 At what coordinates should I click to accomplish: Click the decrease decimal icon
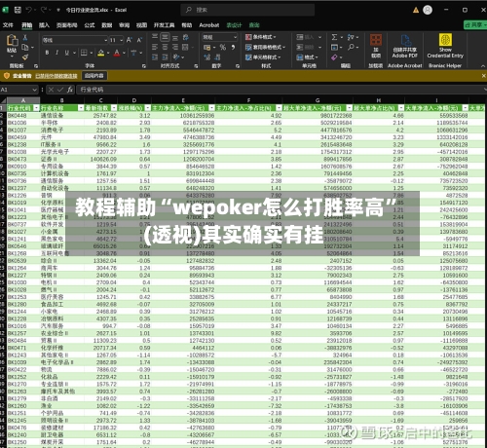tap(217, 57)
